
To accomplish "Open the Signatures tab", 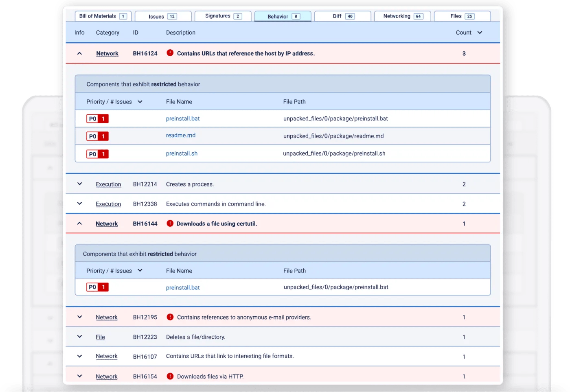I will pyautogui.click(x=223, y=16).
